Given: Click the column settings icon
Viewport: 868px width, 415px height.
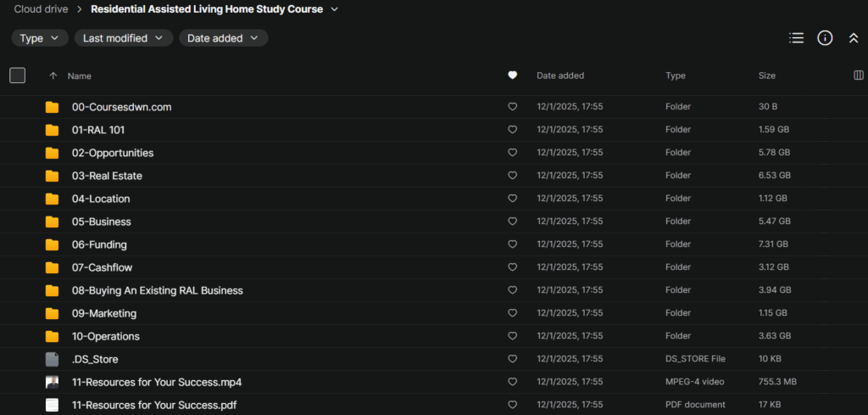Looking at the screenshot, I should tap(858, 76).
